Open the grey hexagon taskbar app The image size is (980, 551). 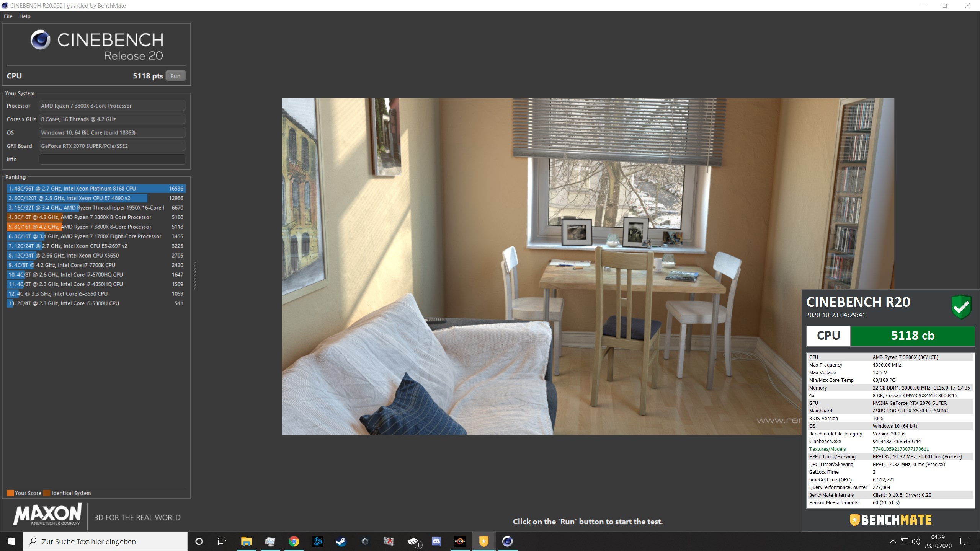pyautogui.click(x=365, y=541)
